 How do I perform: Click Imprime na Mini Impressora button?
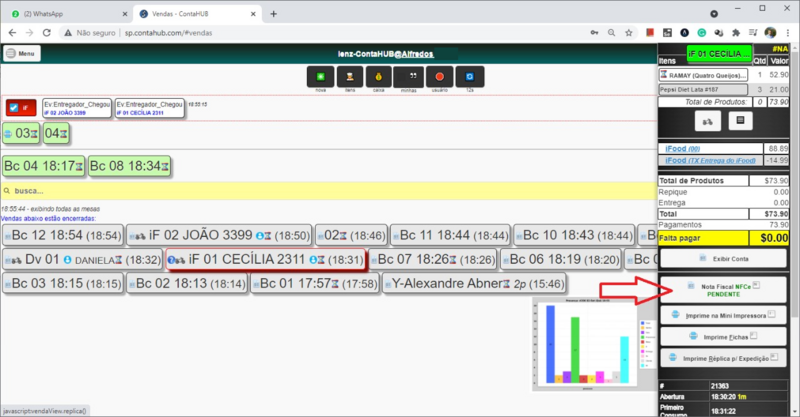coord(723,315)
